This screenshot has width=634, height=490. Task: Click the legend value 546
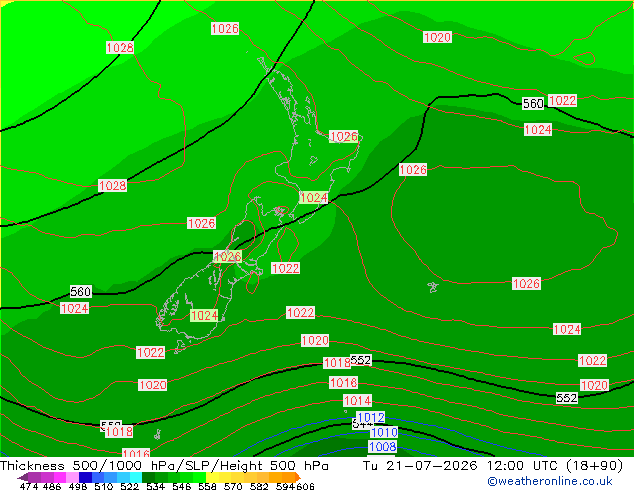[x=182, y=486]
